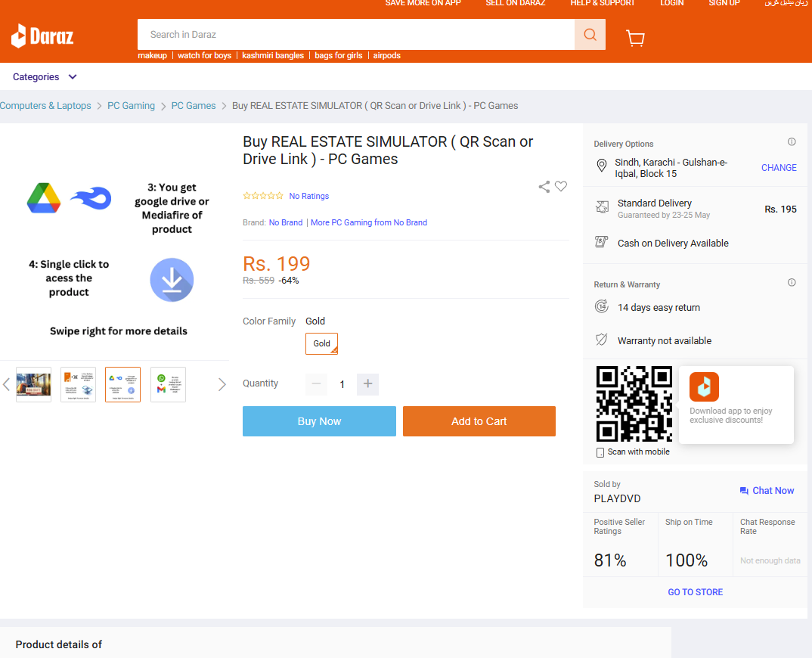The image size is (812, 658).
Task: Decrease quantity with minus button
Action: pyautogui.click(x=317, y=384)
